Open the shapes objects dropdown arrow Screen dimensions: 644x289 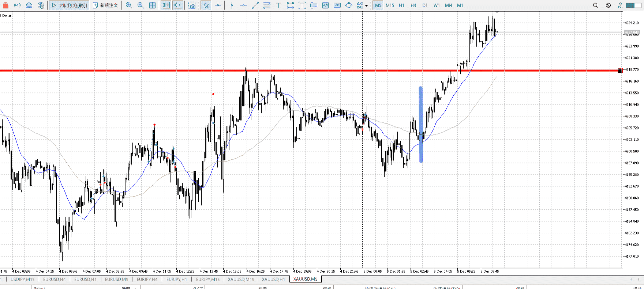[x=366, y=6]
